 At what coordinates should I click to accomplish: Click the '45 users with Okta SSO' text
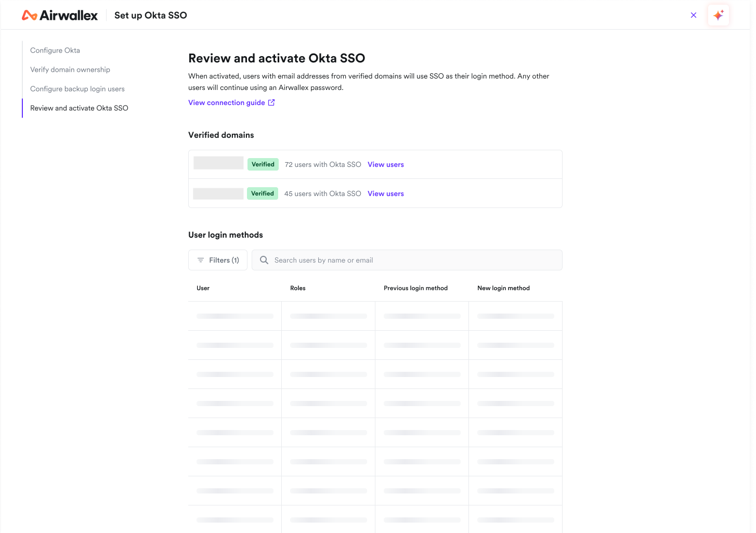(x=323, y=193)
